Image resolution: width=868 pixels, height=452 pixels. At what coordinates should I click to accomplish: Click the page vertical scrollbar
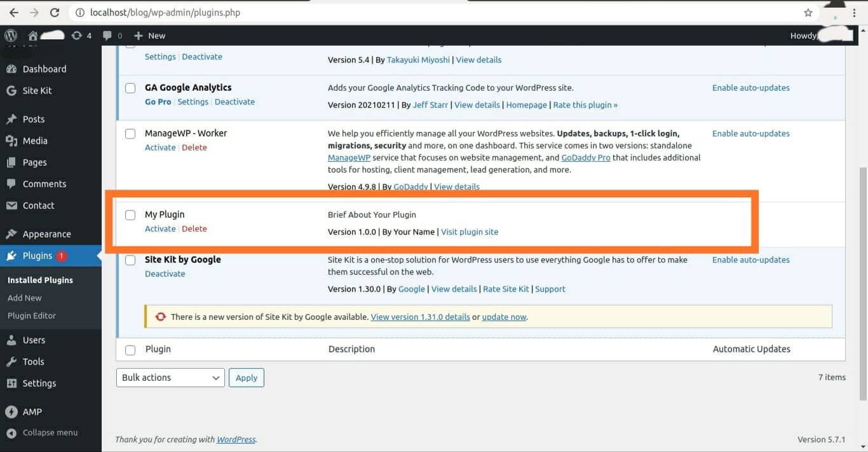coord(863,284)
